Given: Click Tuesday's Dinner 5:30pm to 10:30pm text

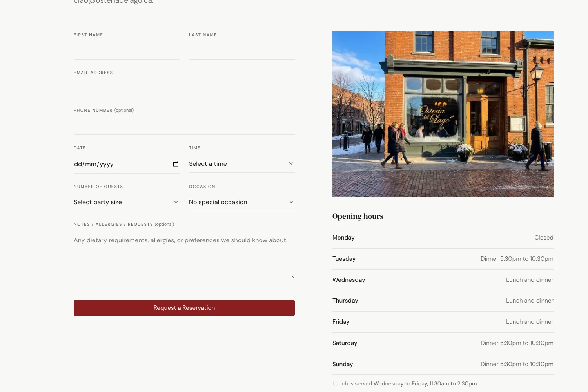Looking at the screenshot, I should coord(517,259).
